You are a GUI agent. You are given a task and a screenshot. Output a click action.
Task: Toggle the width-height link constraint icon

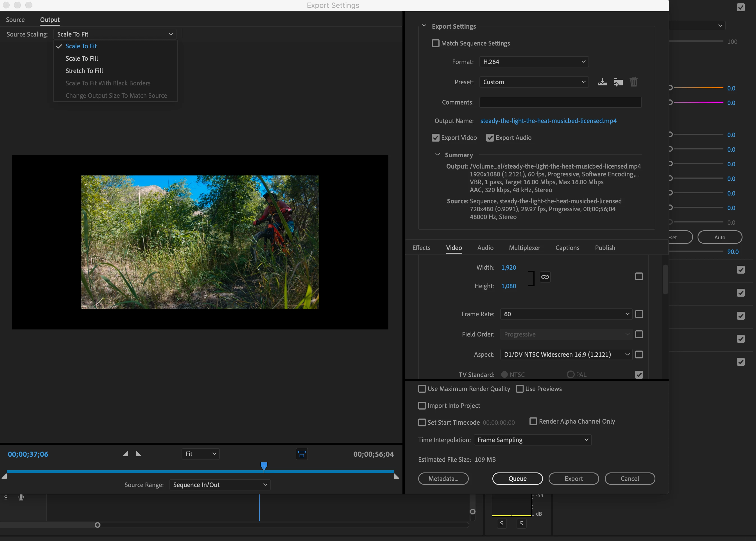point(545,277)
